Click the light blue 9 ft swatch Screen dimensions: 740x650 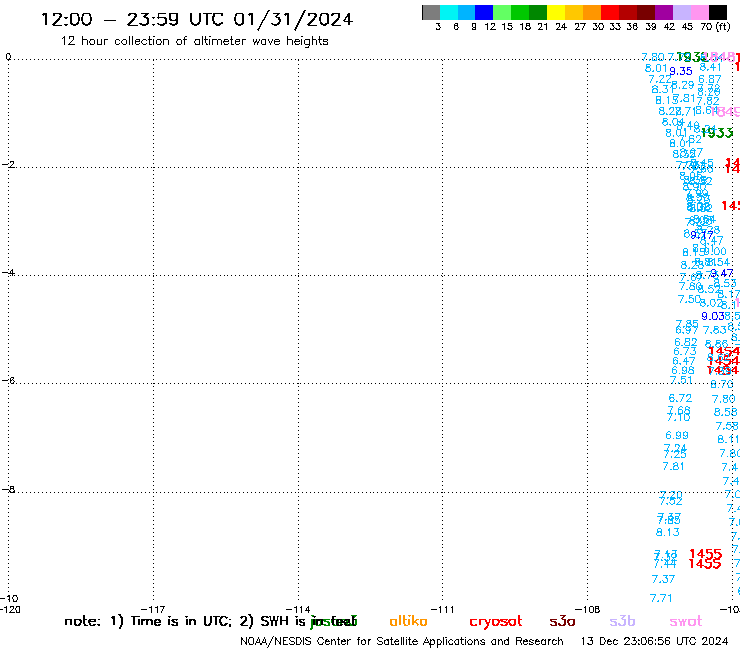pyautogui.click(x=467, y=12)
